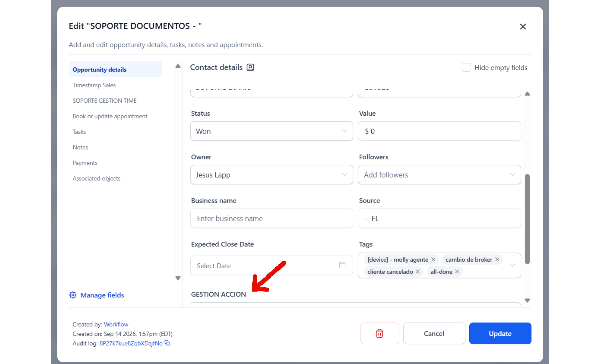The height and width of the screenshot is (364, 600).
Task: Click the Business name input field
Action: [x=272, y=218]
